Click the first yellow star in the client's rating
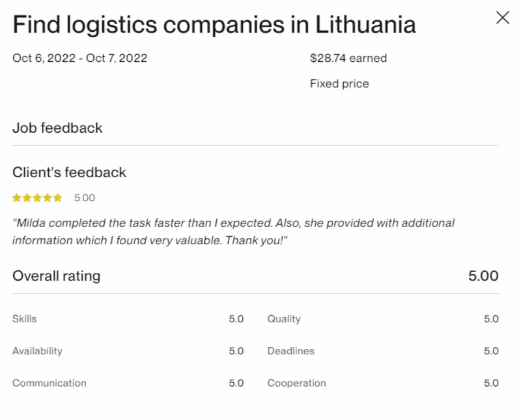Image resolution: width=521 pixels, height=420 pixels. (17, 198)
